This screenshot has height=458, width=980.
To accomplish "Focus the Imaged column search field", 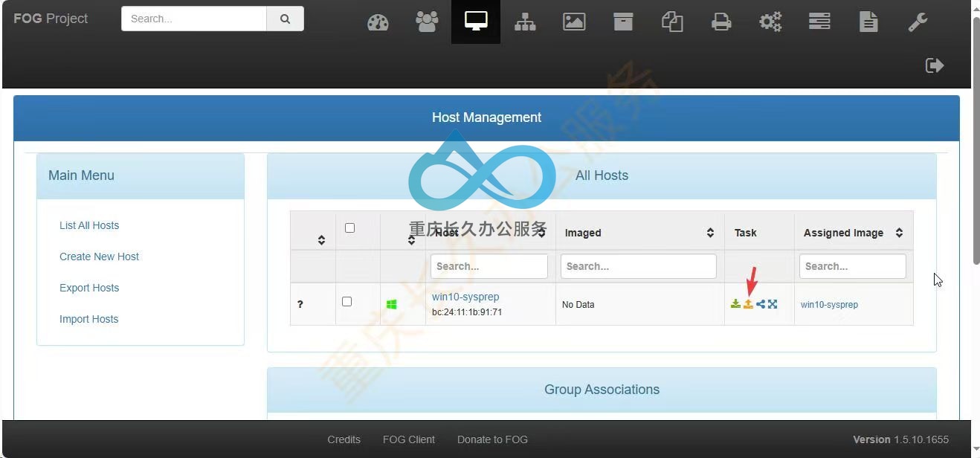I will (639, 266).
